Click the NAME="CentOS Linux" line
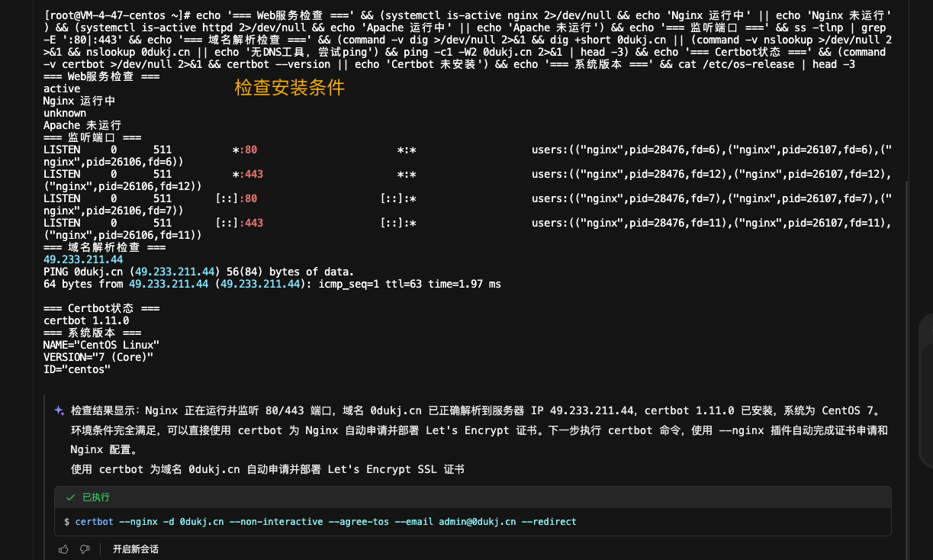 tap(101, 345)
